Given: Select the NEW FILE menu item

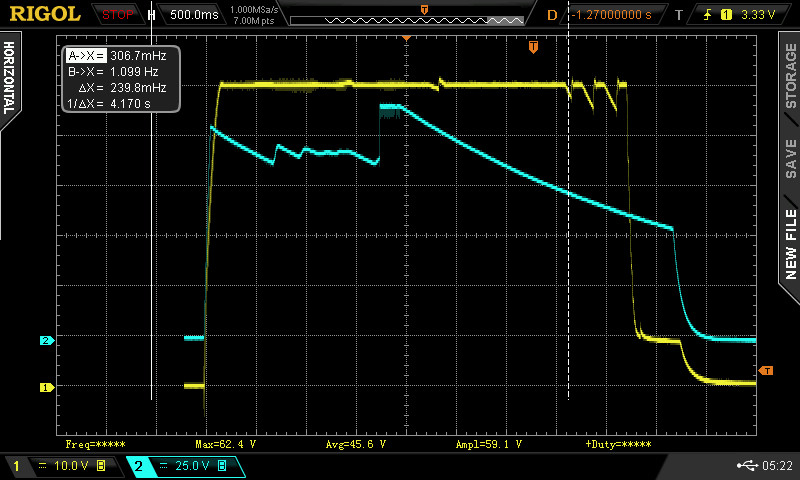Looking at the screenshot, I should (790, 244).
